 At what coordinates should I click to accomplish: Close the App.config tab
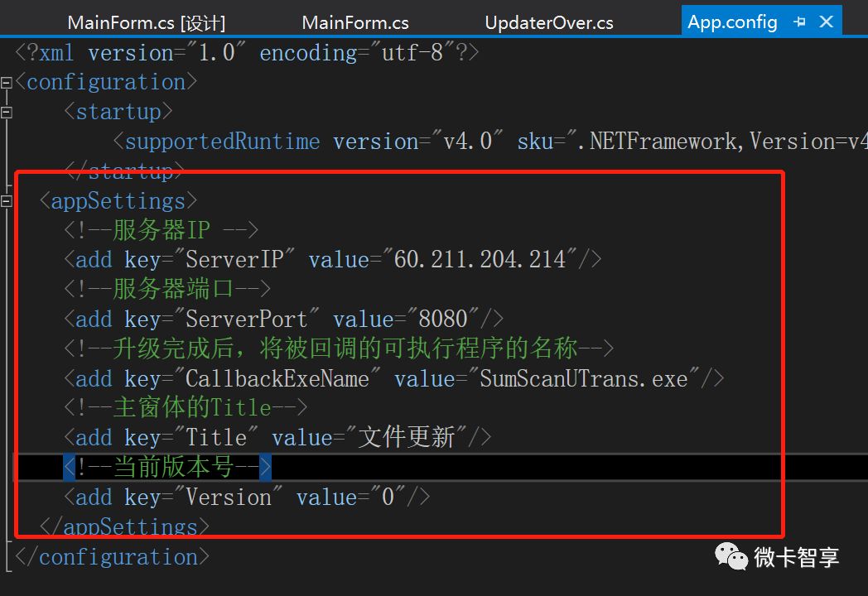827,22
